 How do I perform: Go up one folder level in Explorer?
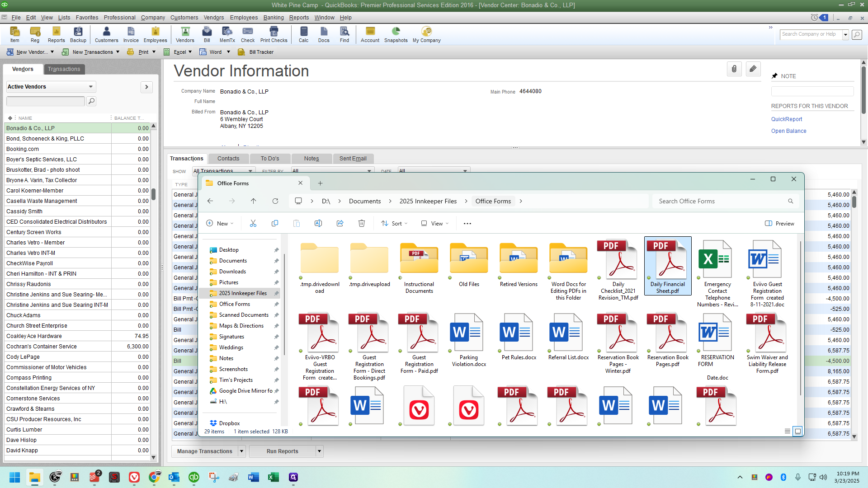253,201
